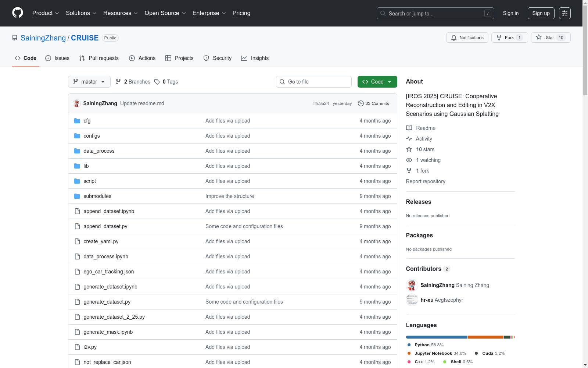Click the book icon beside Readme
The width and height of the screenshot is (588, 368).
[409, 128]
